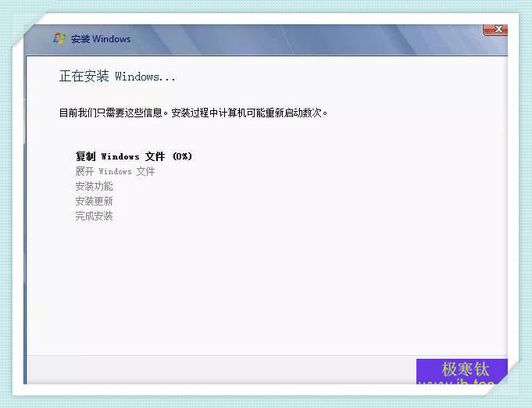Click the line starting 目前我们只需要这些信息
This screenshot has height=408, width=532.
[194, 113]
